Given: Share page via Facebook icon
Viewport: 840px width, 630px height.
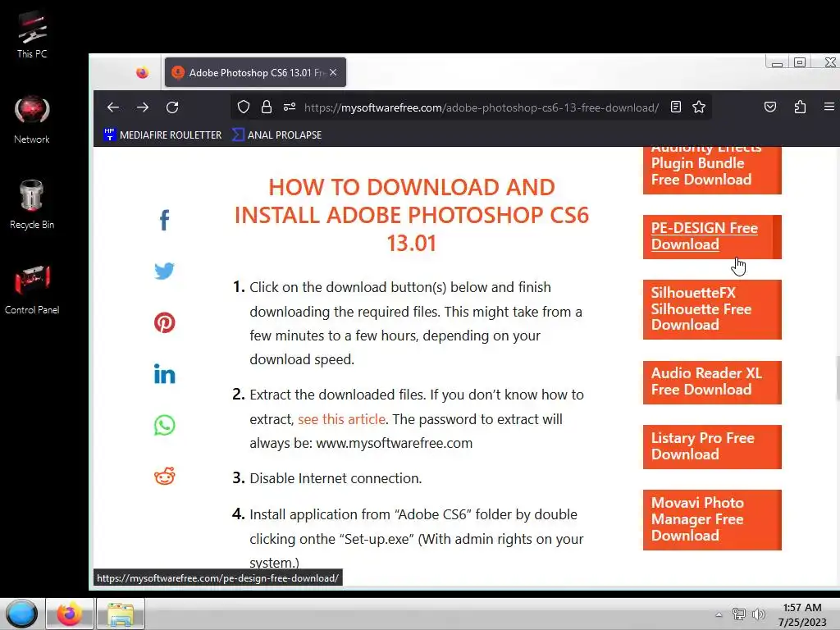Looking at the screenshot, I should [x=164, y=220].
